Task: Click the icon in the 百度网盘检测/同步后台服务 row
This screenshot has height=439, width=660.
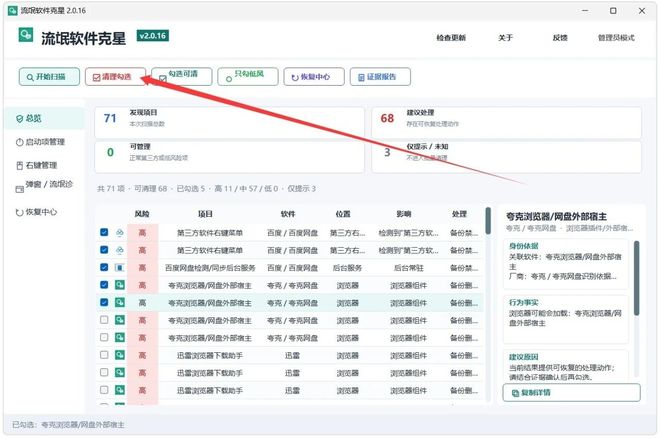Action: coord(120,268)
